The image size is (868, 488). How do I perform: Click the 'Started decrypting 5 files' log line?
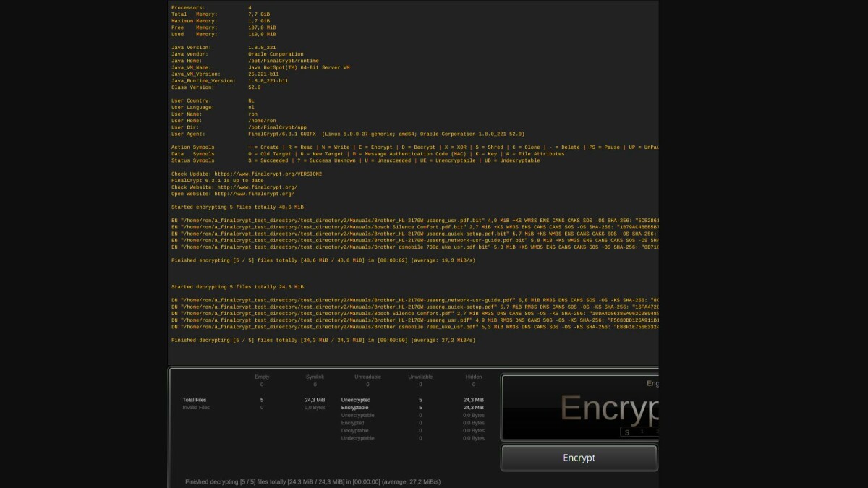(237, 287)
